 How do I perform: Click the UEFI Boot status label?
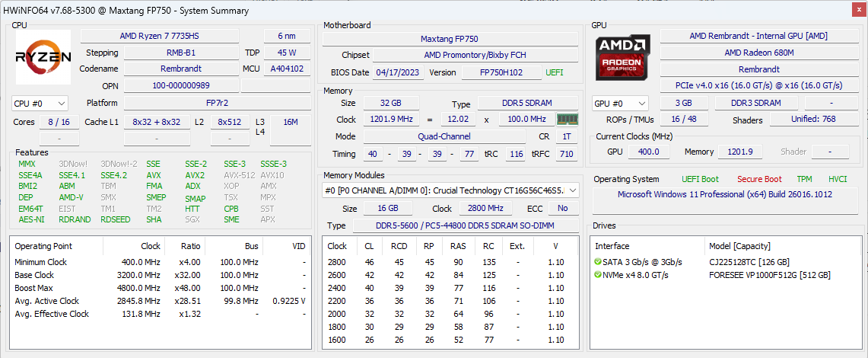pos(701,179)
